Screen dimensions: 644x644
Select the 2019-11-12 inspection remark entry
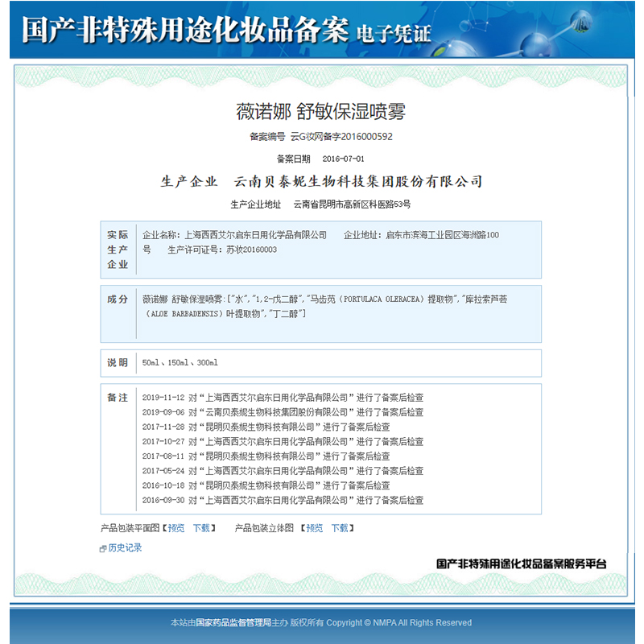(x=282, y=398)
